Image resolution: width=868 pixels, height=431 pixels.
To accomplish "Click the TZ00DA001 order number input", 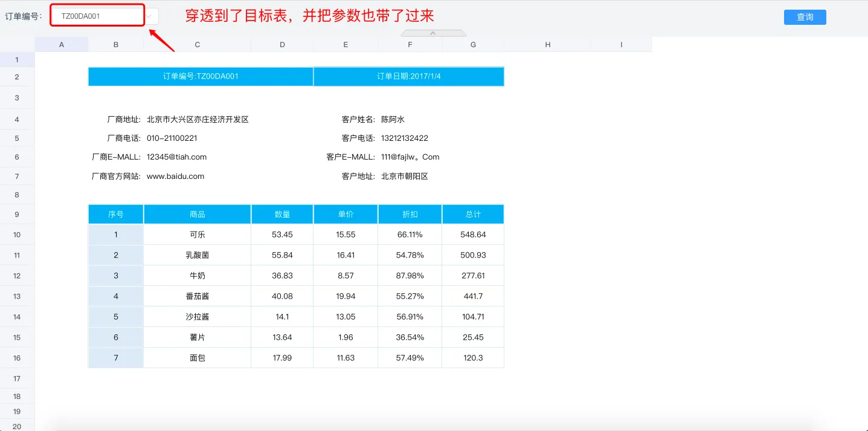I will tap(97, 16).
